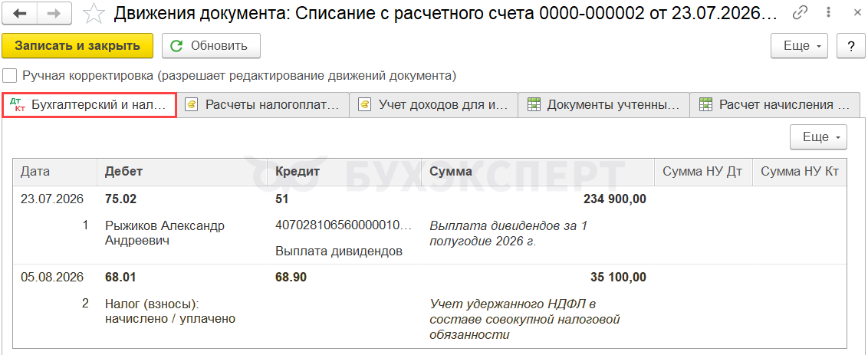Open the three-dot options menu

829,13
